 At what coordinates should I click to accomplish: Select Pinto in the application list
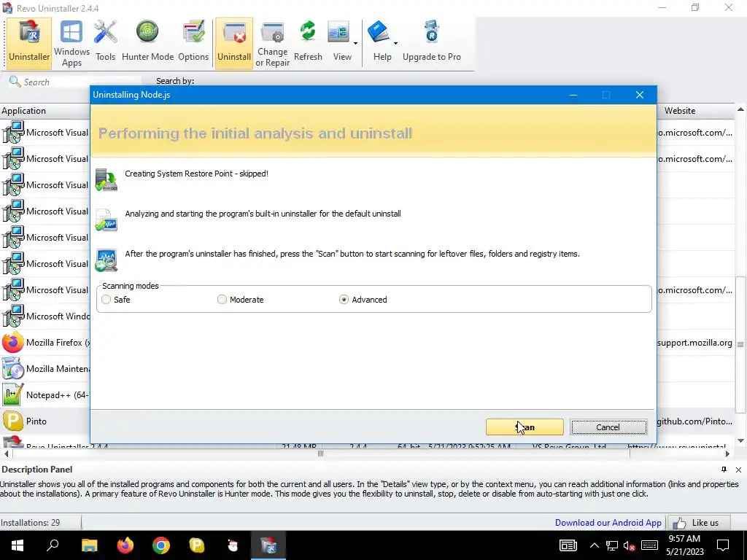coord(45,421)
